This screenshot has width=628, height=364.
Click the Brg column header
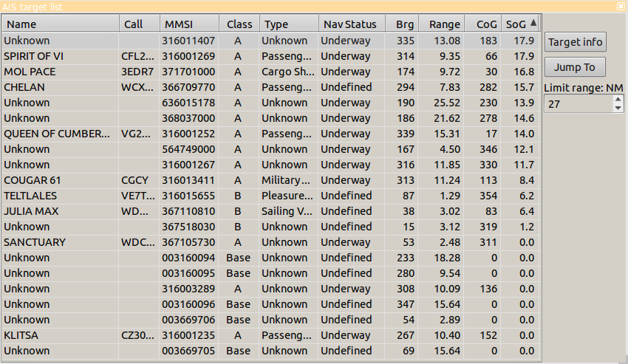tap(404, 24)
